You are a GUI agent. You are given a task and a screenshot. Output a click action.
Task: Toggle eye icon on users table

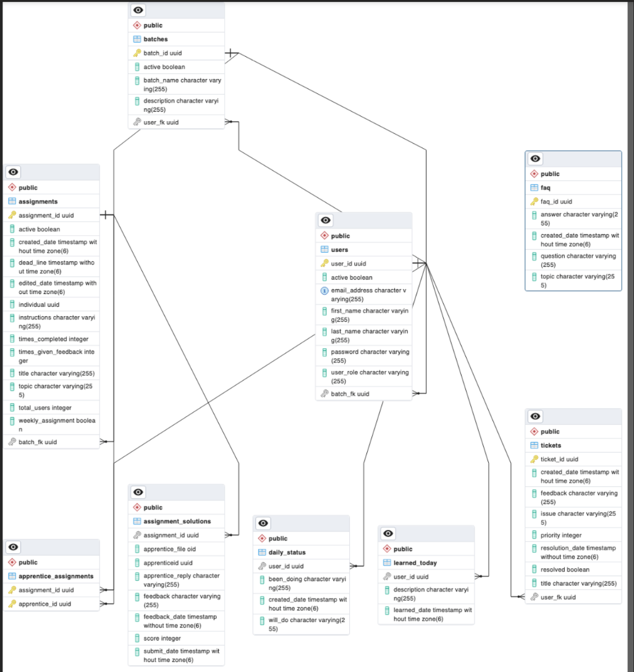pos(326,220)
